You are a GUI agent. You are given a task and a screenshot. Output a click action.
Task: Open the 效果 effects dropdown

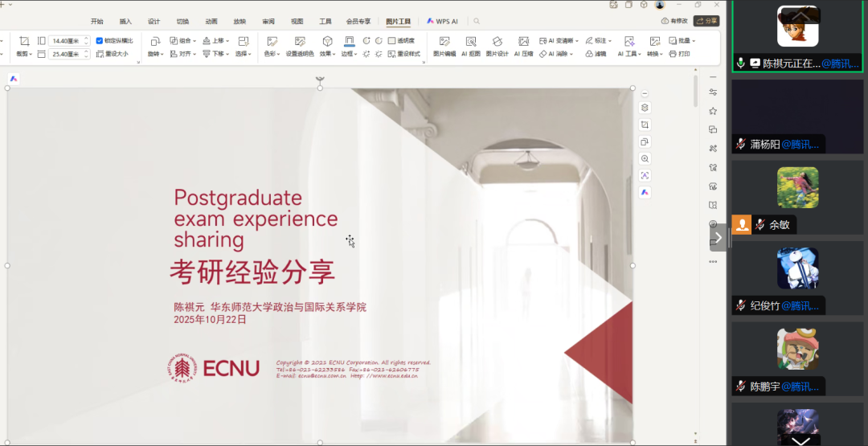[x=327, y=54]
